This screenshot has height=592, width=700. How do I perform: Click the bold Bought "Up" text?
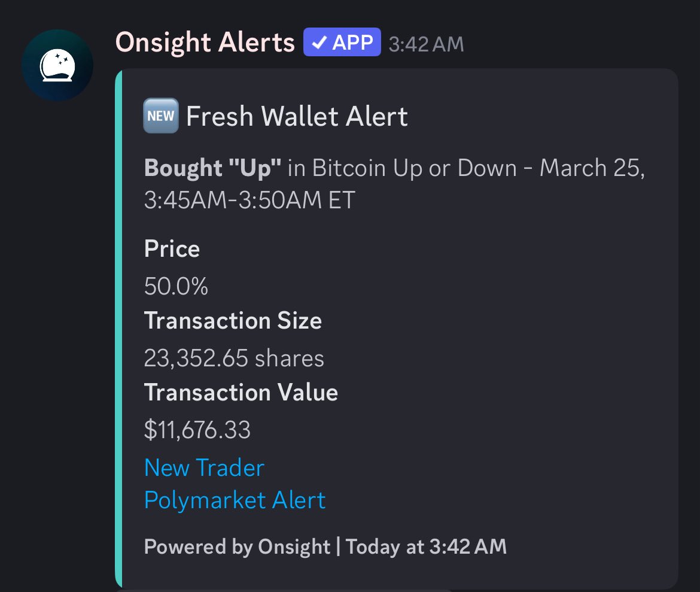pyautogui.click(x=212, y=168)
